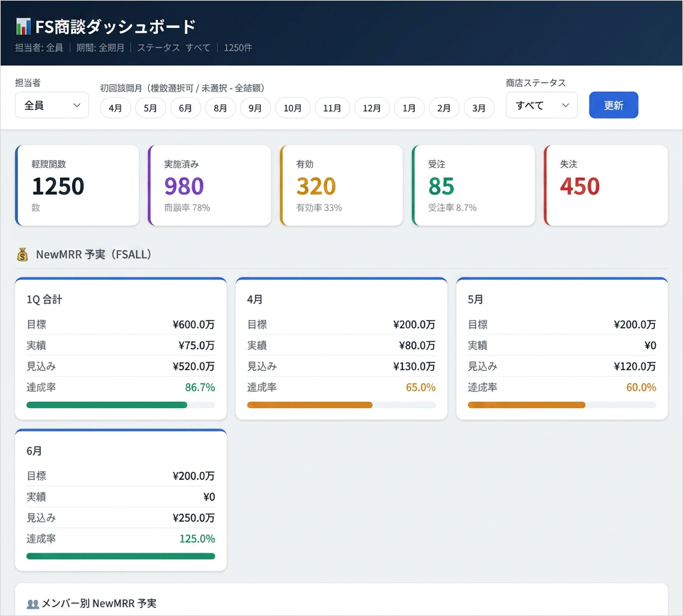Click the 125.0% achievement rate

(197, 539)
